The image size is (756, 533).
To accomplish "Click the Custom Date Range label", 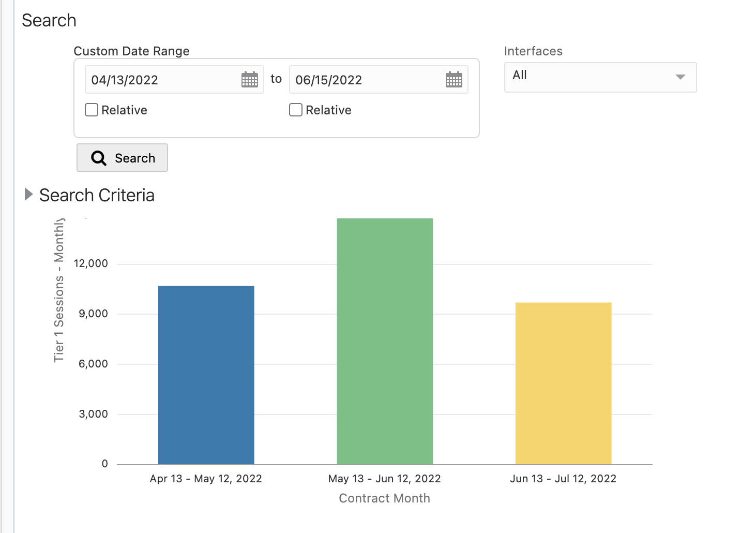I will pos(131,51).
